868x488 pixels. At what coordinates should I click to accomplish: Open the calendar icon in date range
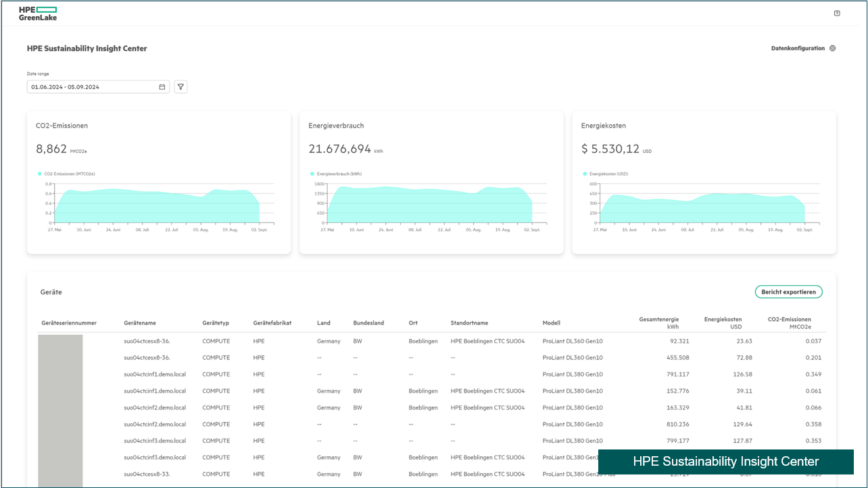pyautogui.click(x=162, y=87)
